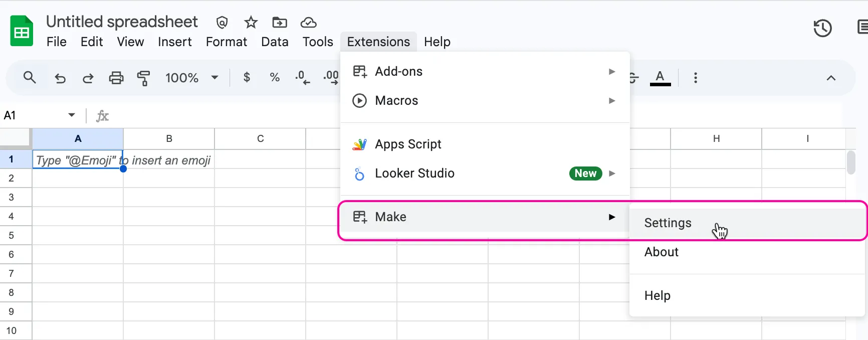The width and height of the screenshot is (868, 340).
Task: Format as currency with dollar icon
Action: 247,78
